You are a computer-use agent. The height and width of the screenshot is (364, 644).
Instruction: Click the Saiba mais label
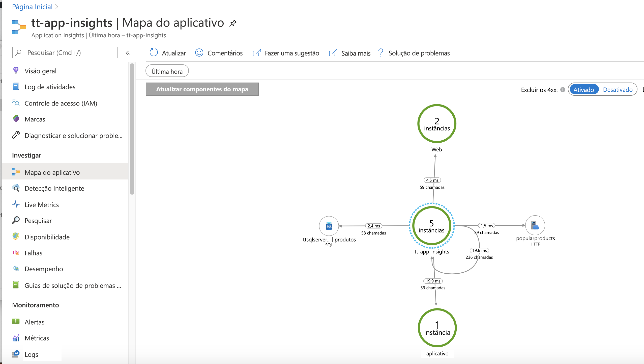(356, 53)
